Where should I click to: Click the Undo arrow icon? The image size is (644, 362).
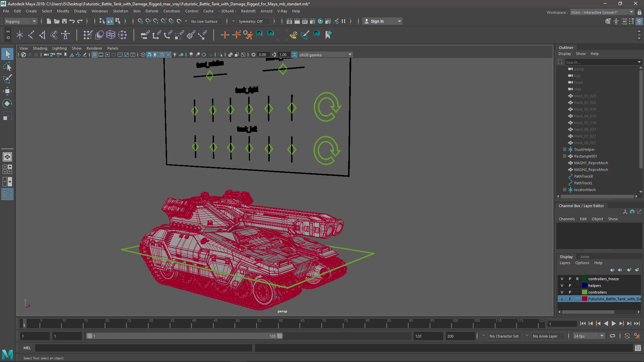[72, 21]
